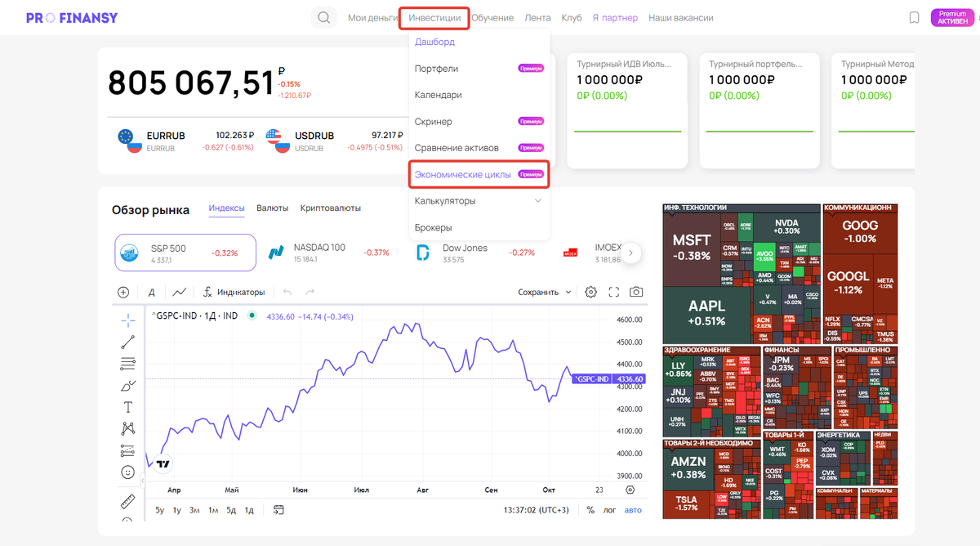Add symbol with the plus-circle chart icon
Screen dimensions: 980x546
coord(123,292)
